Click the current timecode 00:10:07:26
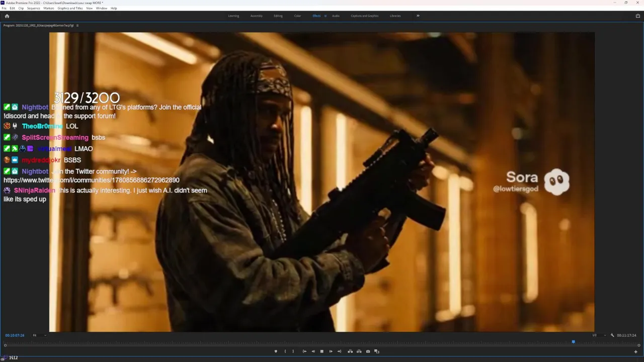Screen dimensions: 644x362 [x=15, y=335]
